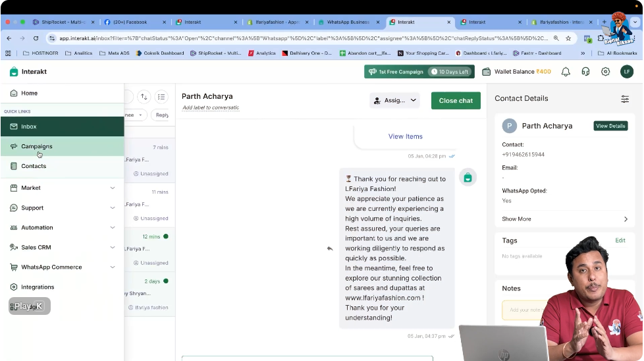Screen dimensions: 644x361
Task: Open the Assignee dropdown in chat header
Action: (x=394, y=100)
